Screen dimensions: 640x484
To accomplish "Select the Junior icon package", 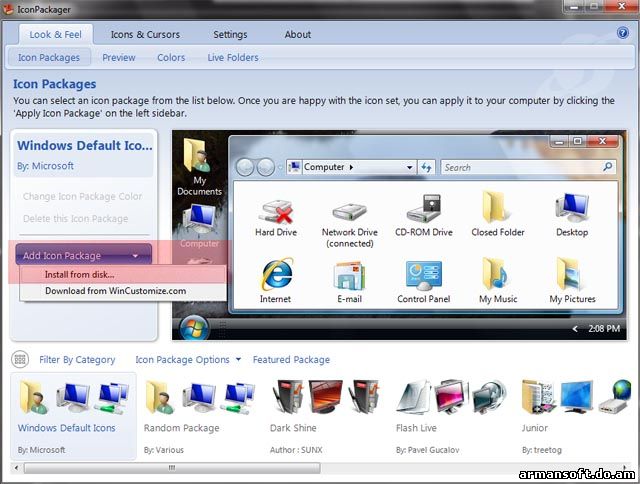I will 576,416.
